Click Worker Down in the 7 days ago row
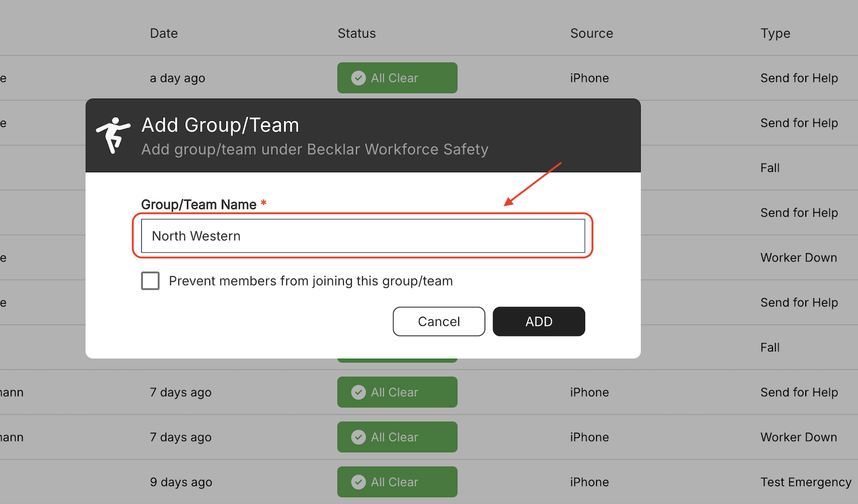Image resolution: width=858 pixels, height=504 pixels. [x=799, y=437]
